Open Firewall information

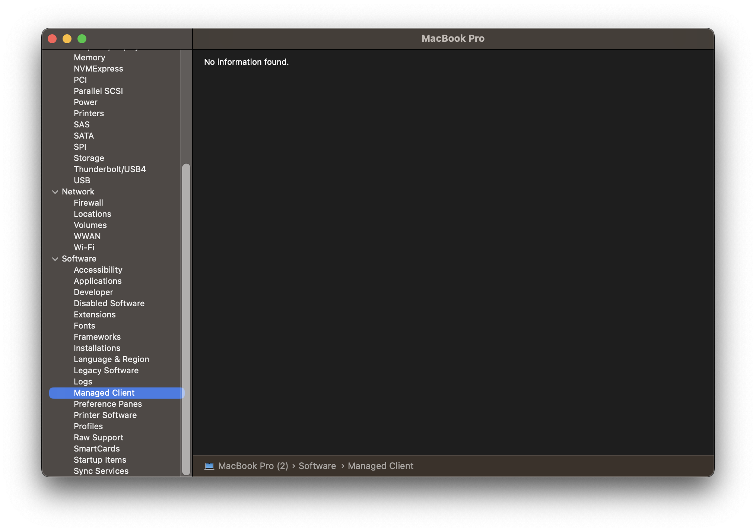point(88,203)
